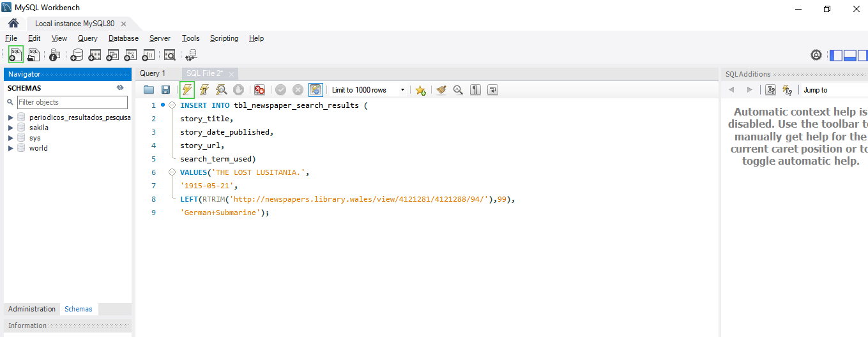
Task: Click the Beautify query broom icon
Action: pos(441,90)
